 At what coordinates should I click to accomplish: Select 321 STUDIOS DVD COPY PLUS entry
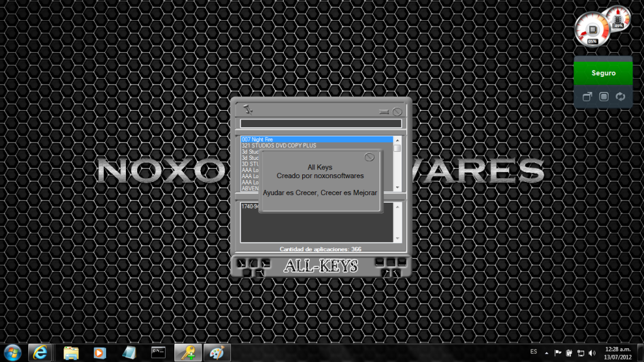(x=317, y=145)
